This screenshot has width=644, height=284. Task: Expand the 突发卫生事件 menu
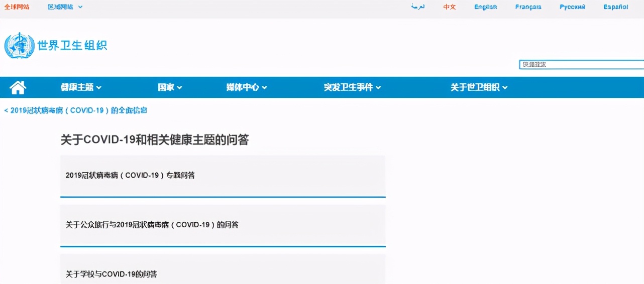click(x=352, y=87)
